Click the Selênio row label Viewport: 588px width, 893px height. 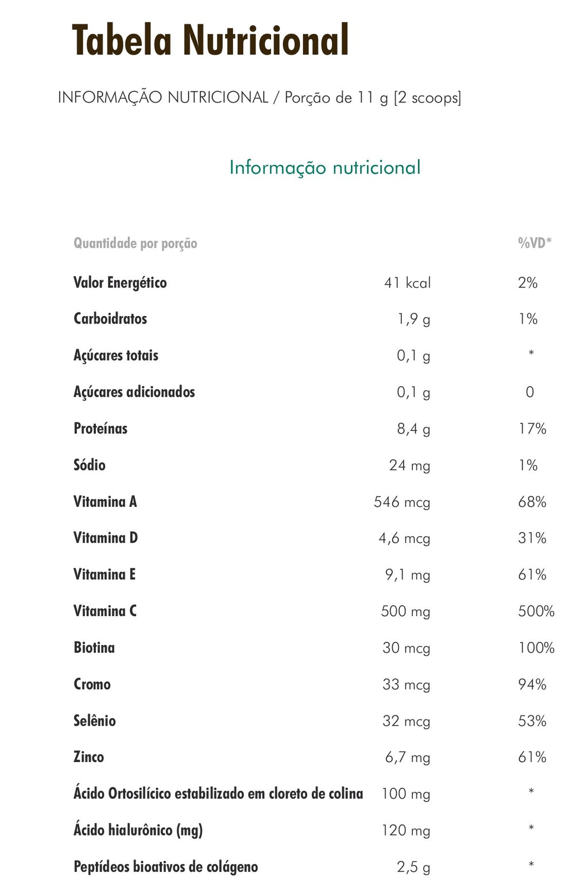[x=95, y=721]
